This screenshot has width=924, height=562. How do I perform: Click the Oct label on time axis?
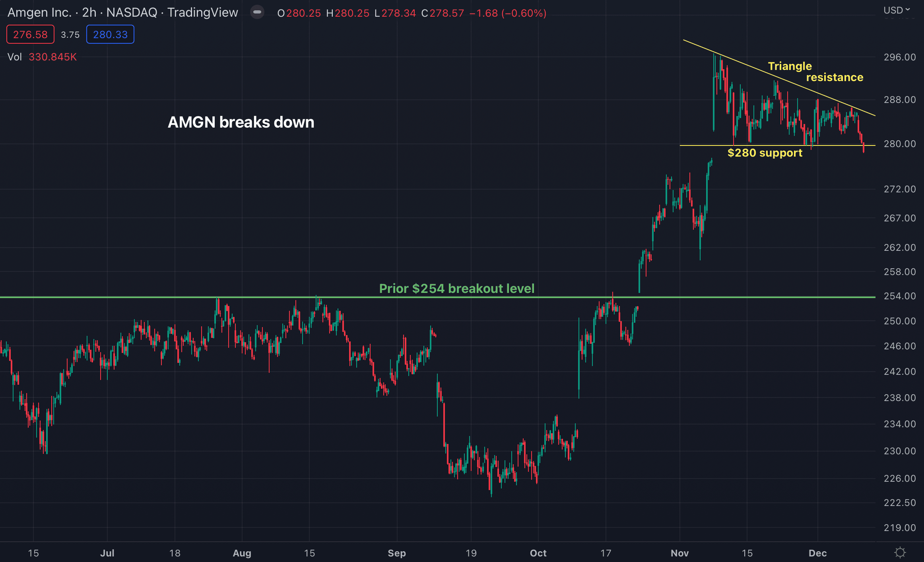tap(538, 553)
